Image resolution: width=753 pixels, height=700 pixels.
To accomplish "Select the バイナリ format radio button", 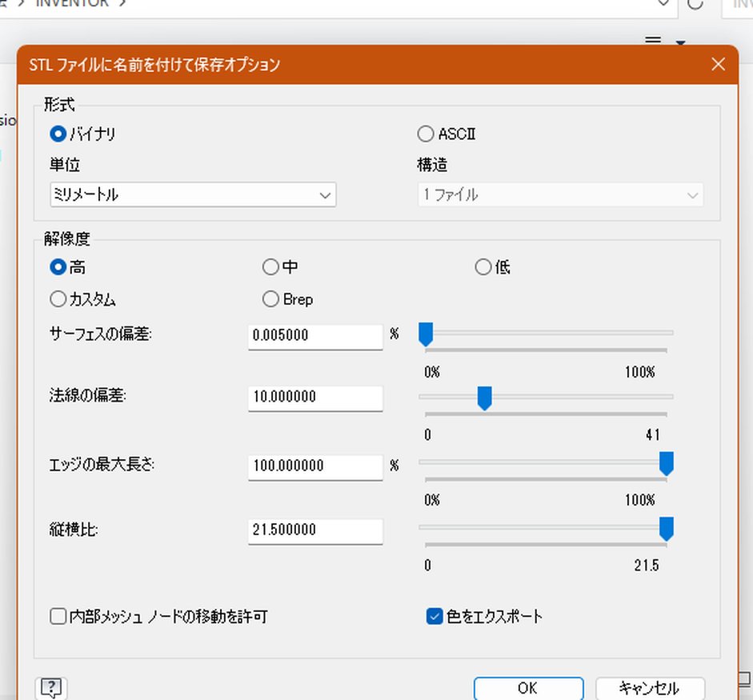I will click(58, 134).
